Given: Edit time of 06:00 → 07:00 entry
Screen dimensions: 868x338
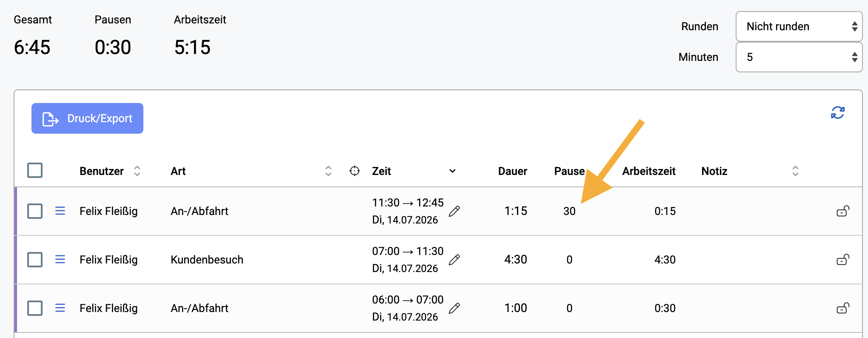Looking at the screenshot, I should (454, 308).
